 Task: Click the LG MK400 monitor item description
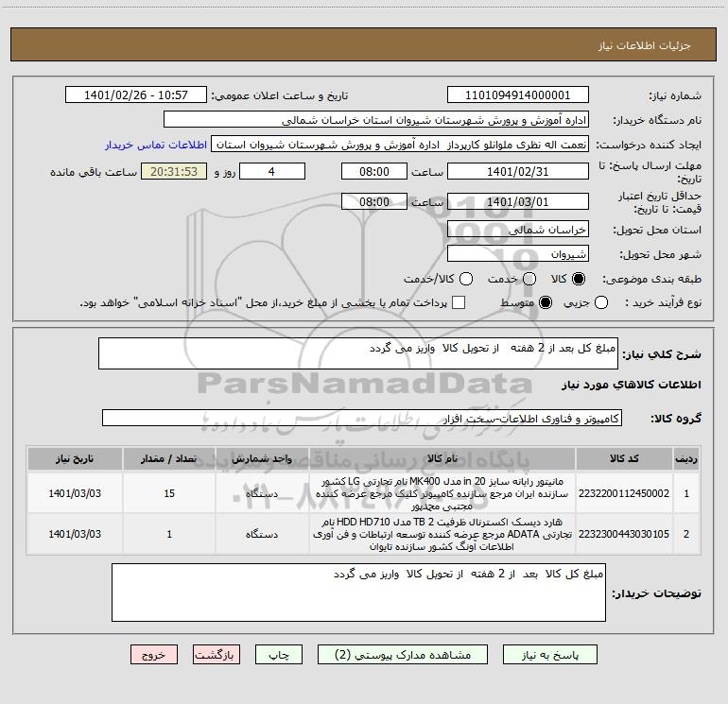442,493
